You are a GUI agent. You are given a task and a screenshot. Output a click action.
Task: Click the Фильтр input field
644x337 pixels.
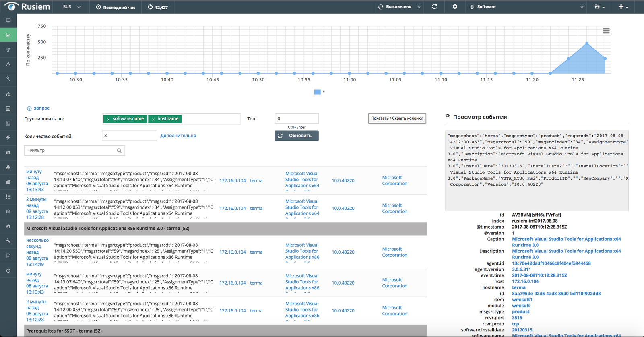click(74, 151)
